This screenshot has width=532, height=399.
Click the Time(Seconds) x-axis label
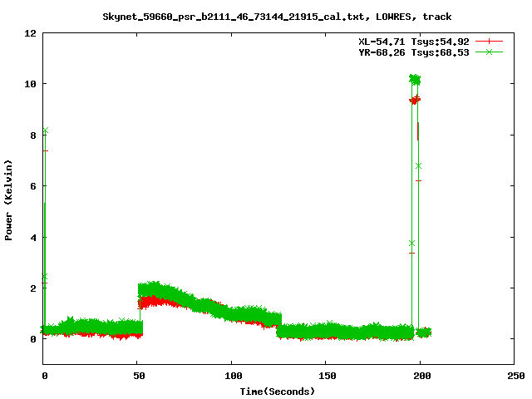278,392
